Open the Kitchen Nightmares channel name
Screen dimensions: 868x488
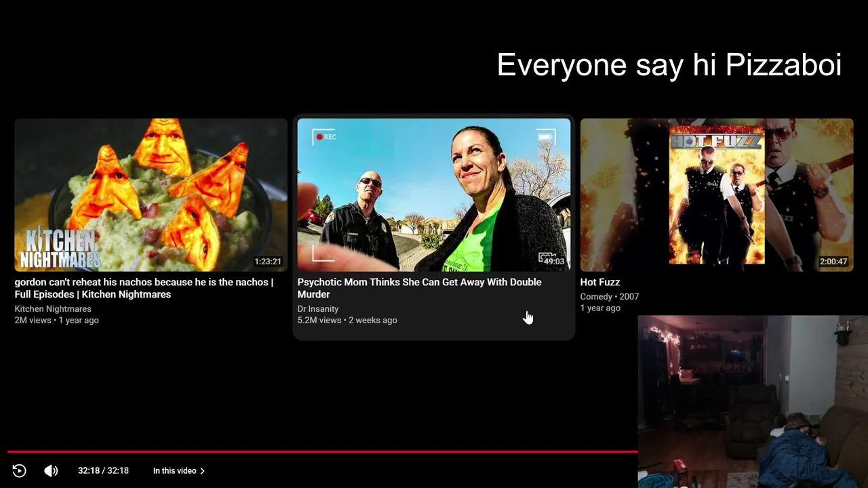[53, 308]
